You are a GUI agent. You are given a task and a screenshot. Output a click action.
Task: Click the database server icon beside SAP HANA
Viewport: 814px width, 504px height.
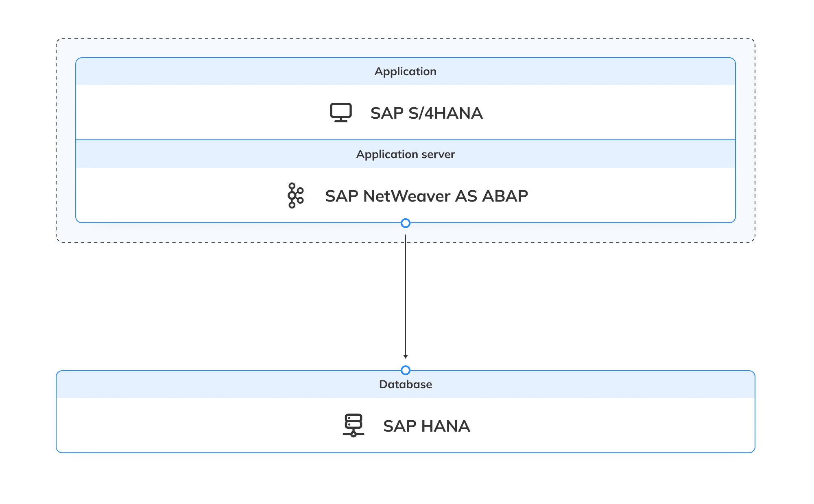point(354,426)
